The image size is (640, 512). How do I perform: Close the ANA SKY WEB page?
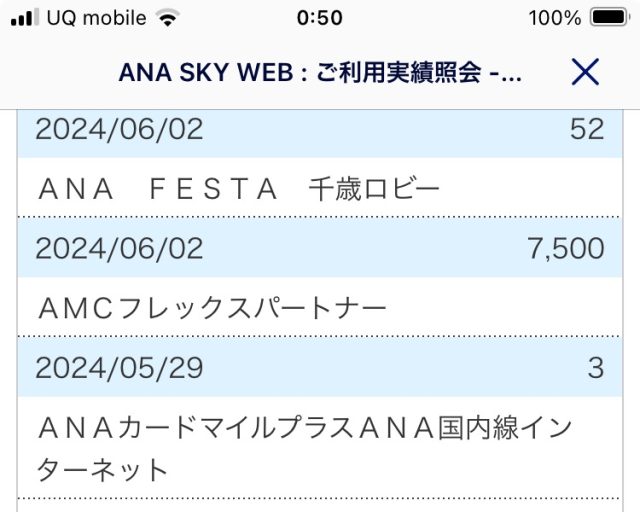point(584,72)
